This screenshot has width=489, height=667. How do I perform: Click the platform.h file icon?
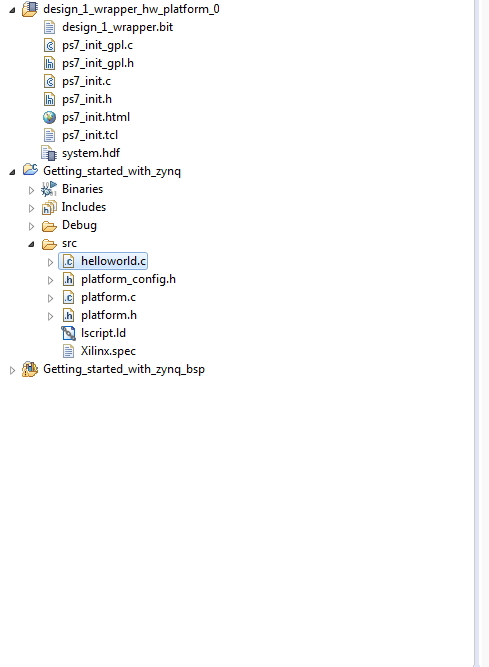click(68, 315)
